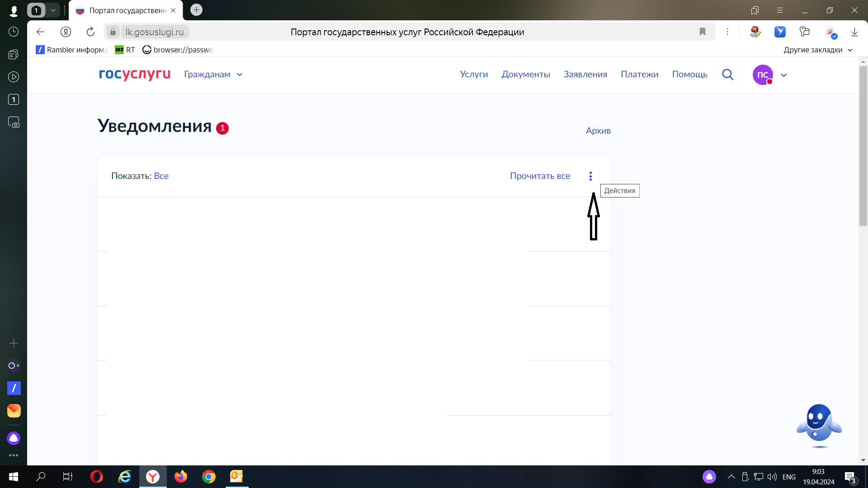Click the lk.gosuslugi.ru address field
This screenshot has width=868, height=488.
coord(155,32)
